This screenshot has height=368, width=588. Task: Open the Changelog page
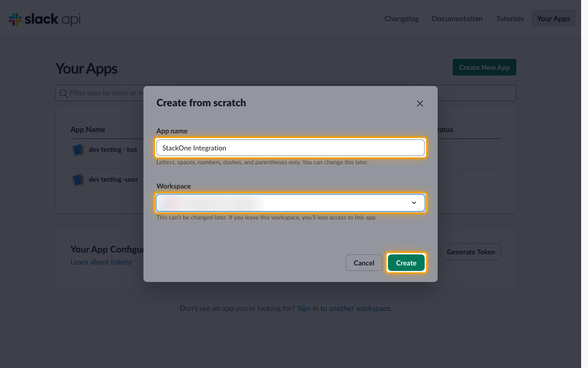[401, 18]
